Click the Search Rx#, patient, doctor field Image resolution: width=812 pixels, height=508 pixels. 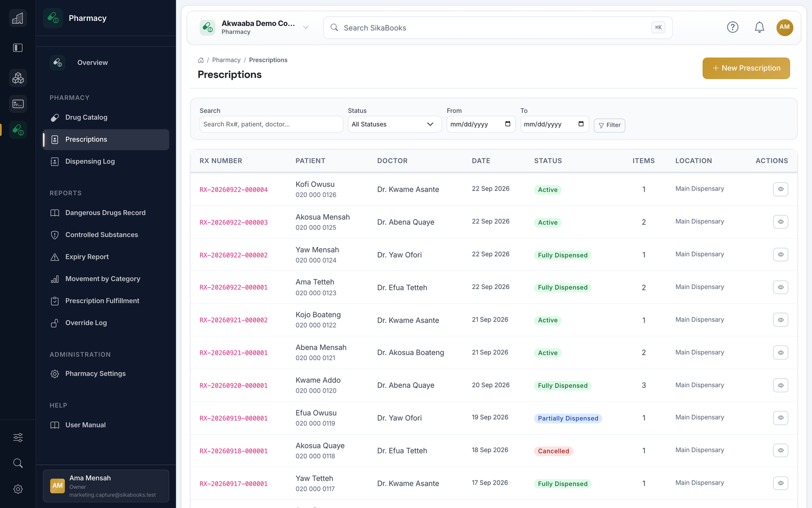point(272,124)
